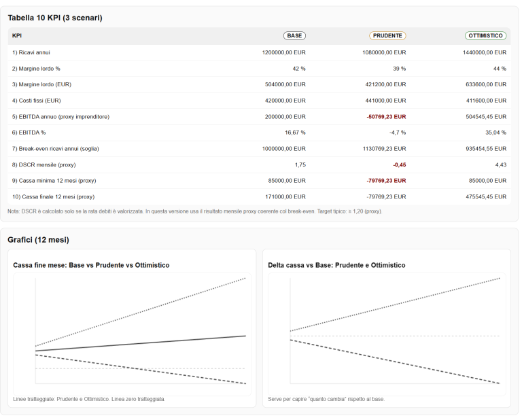Click the red DSCR value -0,45
Screen dimensions: 522x420
(398, 164)
